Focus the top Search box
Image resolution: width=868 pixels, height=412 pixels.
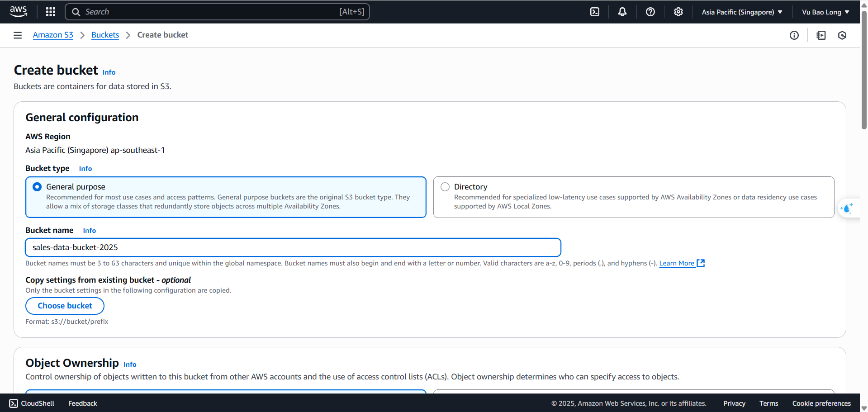(x=217, y=12)
